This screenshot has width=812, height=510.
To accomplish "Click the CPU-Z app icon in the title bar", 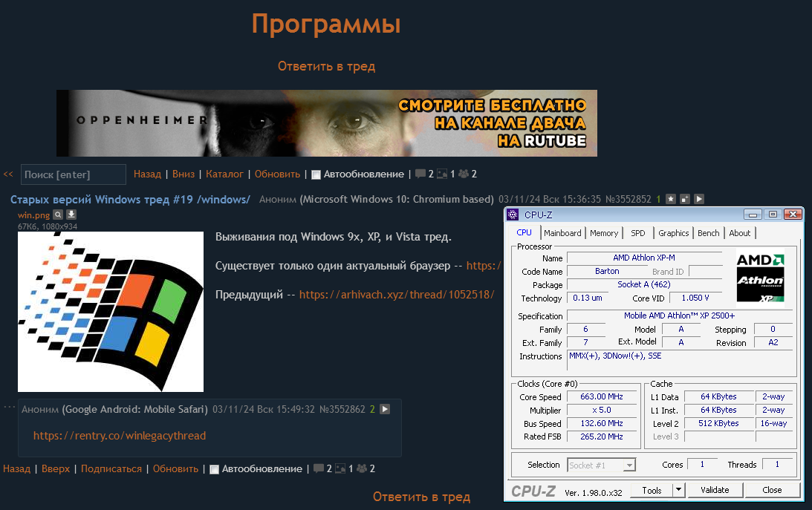I will (x=513, y=215).
